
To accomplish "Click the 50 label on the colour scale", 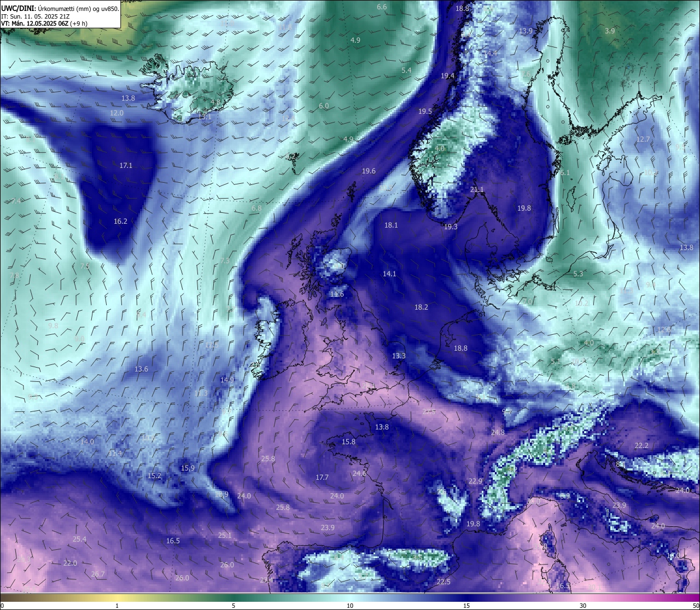I will coord(696,606).
